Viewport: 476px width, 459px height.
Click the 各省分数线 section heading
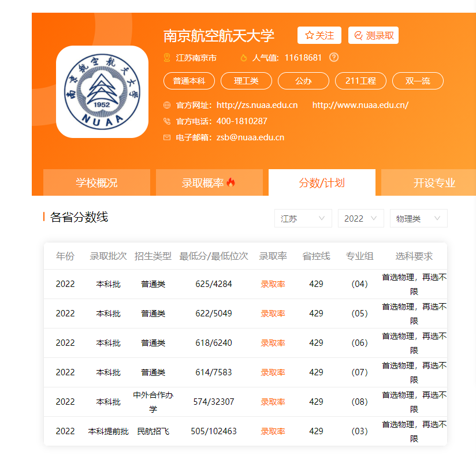[x=79, y=217]
